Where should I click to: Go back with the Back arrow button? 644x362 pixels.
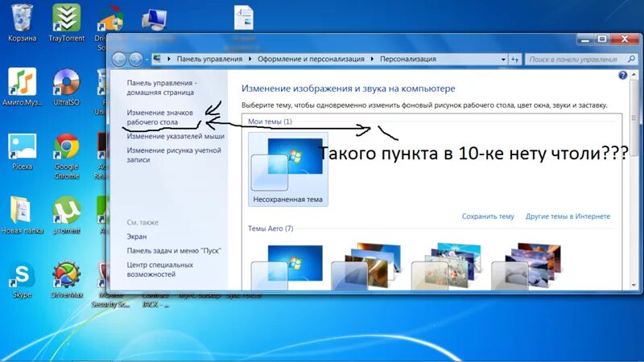tap(118, 60)
